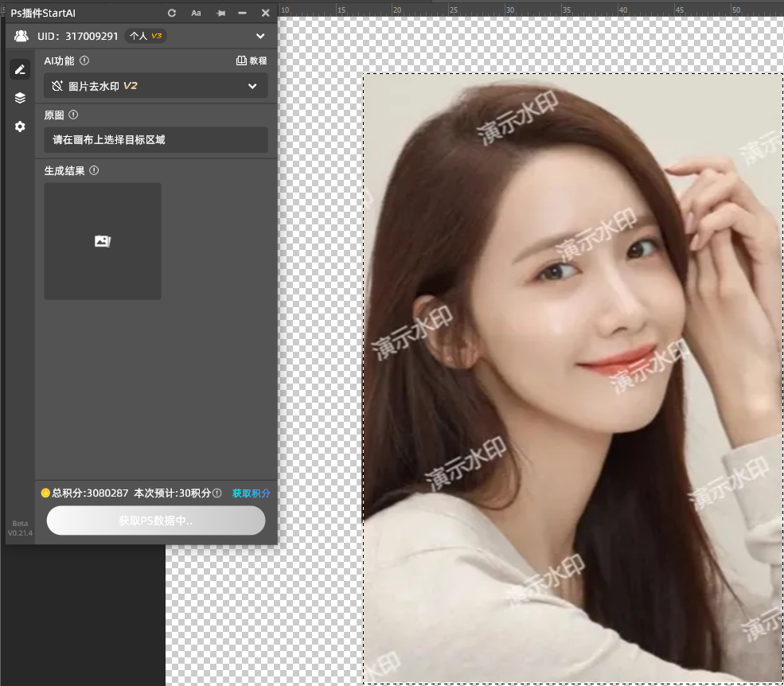Open the settings gear in sidebar

point(20,127)
